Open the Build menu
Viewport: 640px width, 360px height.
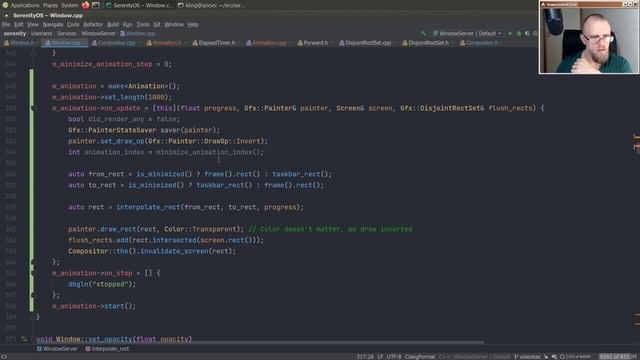113,24
